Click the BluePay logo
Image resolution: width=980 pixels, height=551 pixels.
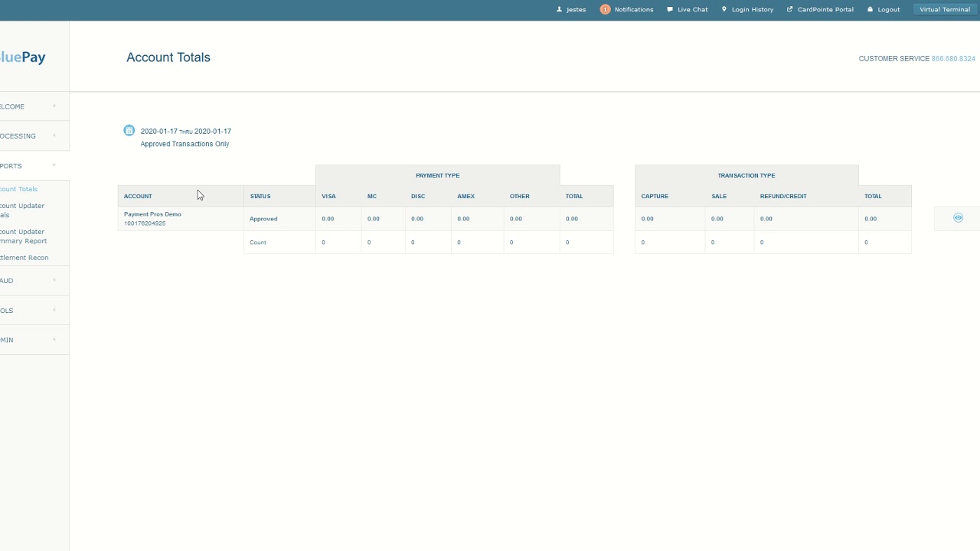[x=23, y=57]
